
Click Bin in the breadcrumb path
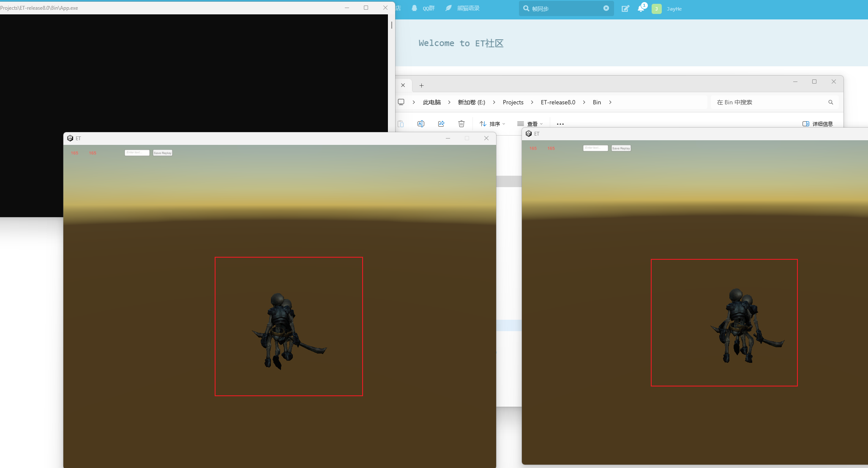tap(597, 102)
